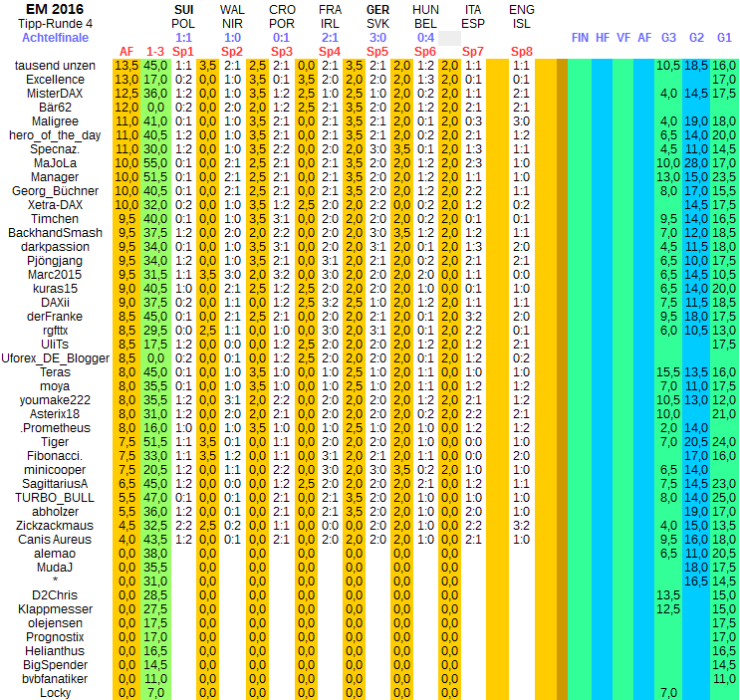Image resolution: width=740 pixels, height=700 pixels.
Task: Select the red 1-3 column header
Action: [154, 51]
